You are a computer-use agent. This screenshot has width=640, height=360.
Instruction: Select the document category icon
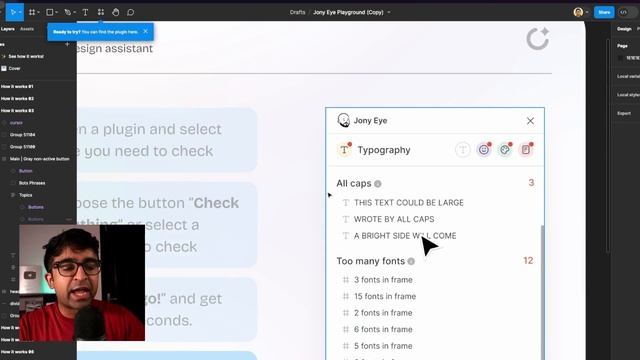(x=526, y=150)
